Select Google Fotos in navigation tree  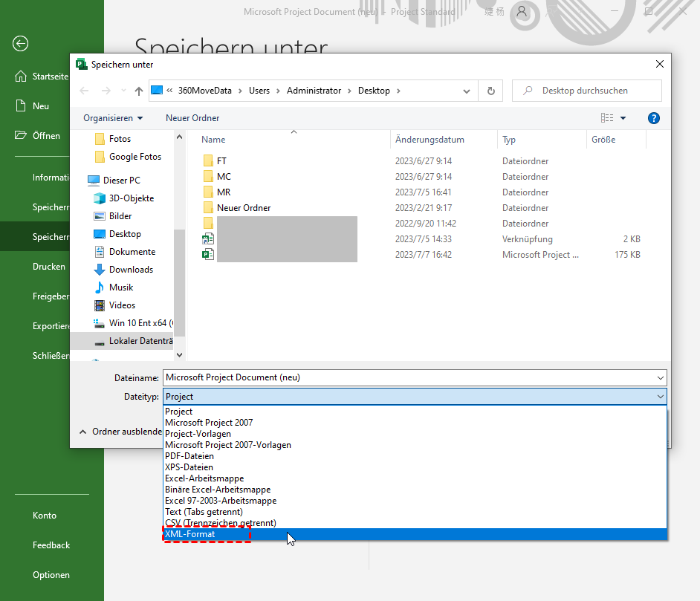128,157
